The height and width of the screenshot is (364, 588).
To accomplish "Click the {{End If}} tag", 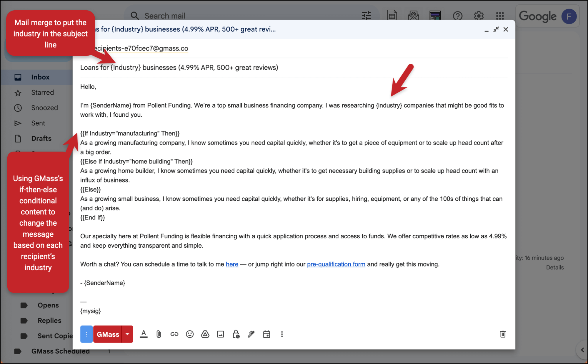I will (92, 217).
